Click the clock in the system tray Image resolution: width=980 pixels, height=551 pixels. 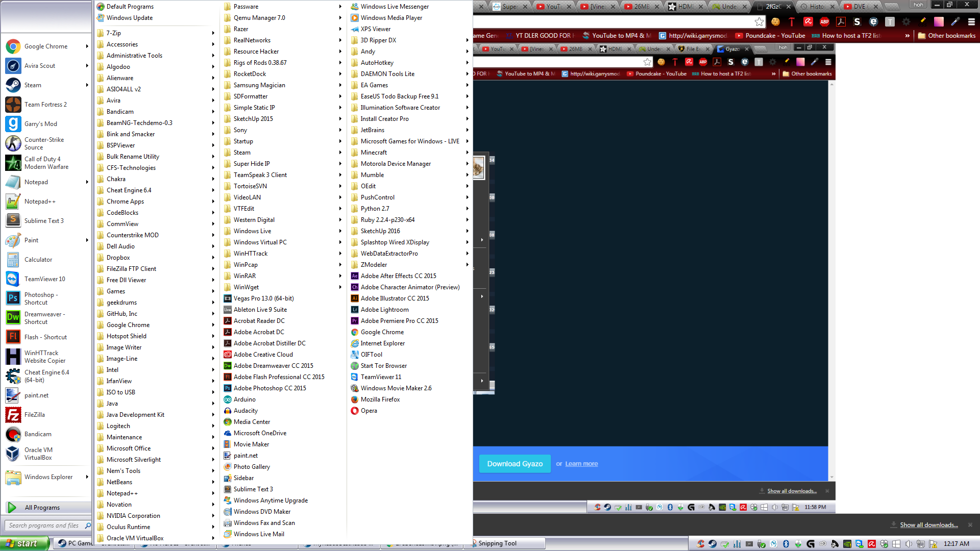956,544
